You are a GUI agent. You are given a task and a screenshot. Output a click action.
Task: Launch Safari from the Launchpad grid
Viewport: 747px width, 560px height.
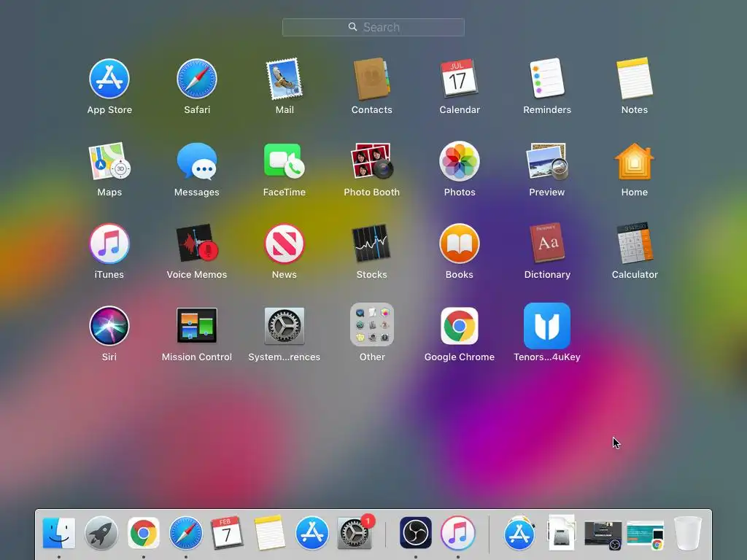pos(197,79)
